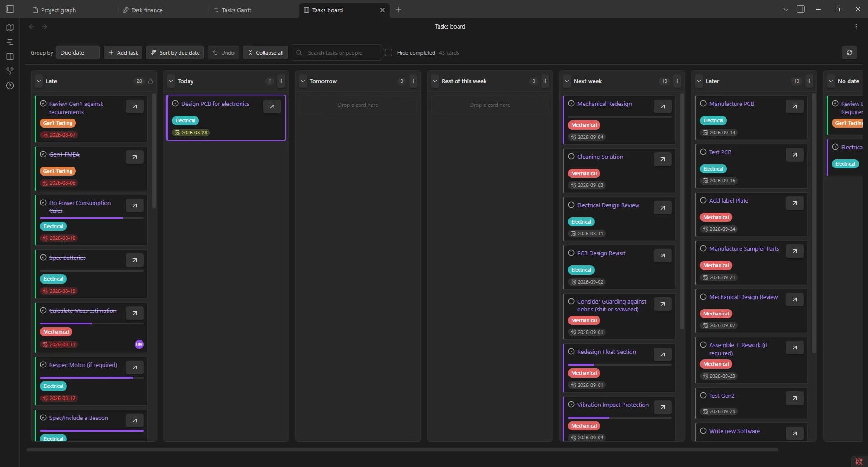Collapse the Rest of this week column

click(x=434, y=81)
